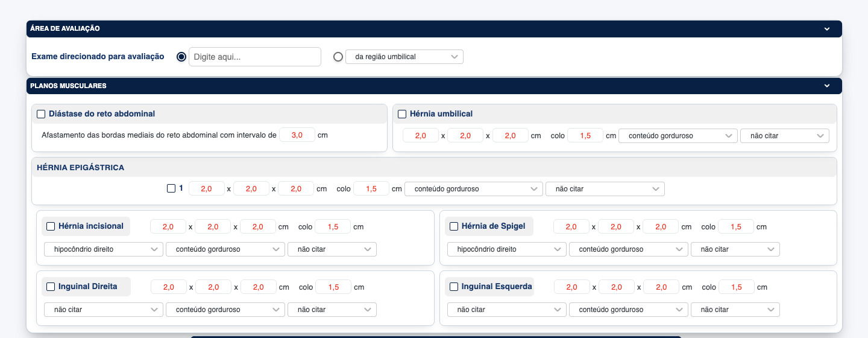This screenshot has width=868, height=338.
Task: Open the 'da região umbilical' dropdown
Action: [x=404, y=57]
